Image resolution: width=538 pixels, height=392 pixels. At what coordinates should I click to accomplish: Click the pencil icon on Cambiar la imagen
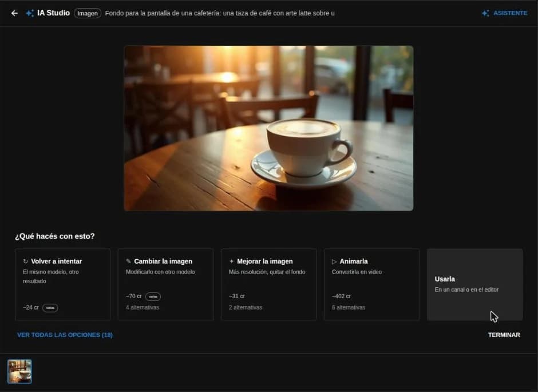(128, 262)
